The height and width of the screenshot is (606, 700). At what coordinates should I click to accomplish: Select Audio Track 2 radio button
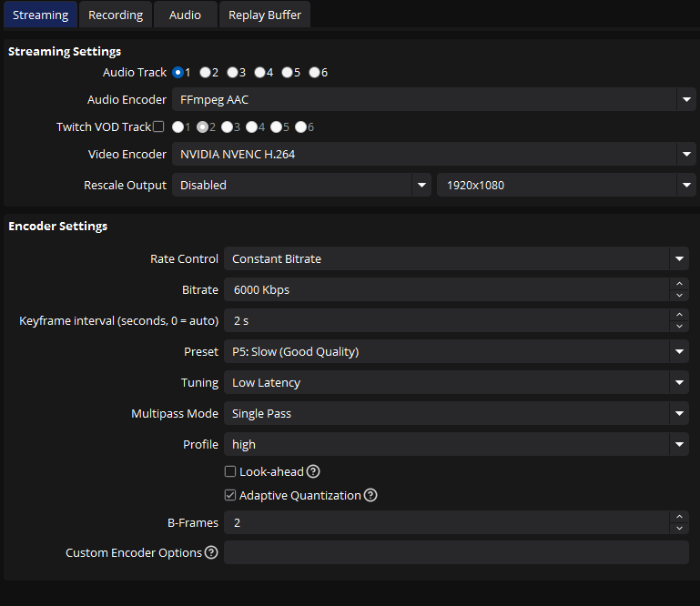(205, 72)
